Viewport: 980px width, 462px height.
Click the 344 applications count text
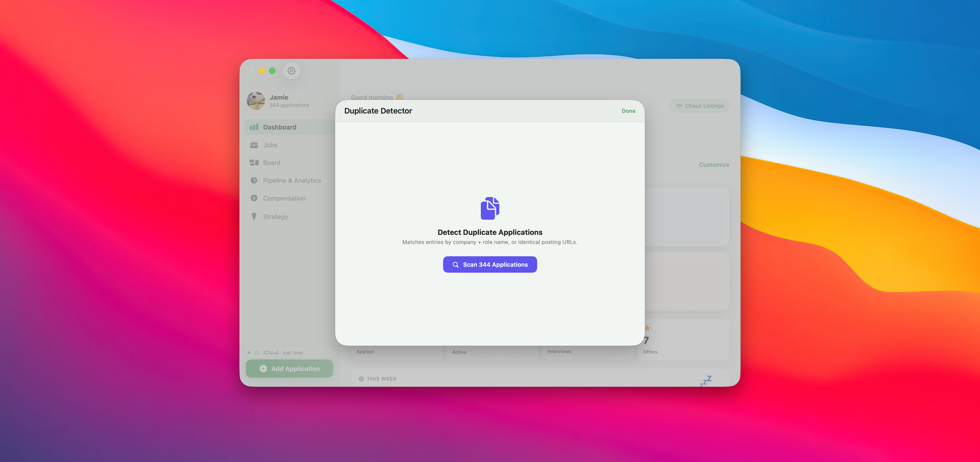click(x=289, y=105)
